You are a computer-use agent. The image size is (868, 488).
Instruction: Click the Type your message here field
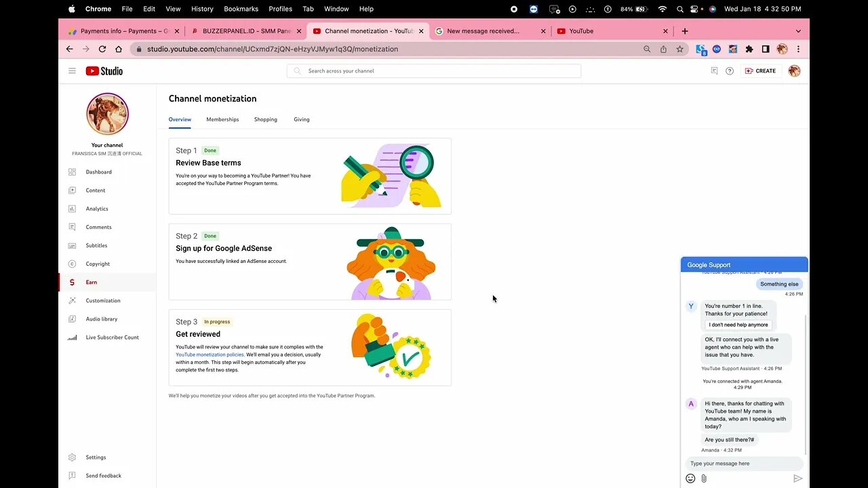[x=744, y=464]
